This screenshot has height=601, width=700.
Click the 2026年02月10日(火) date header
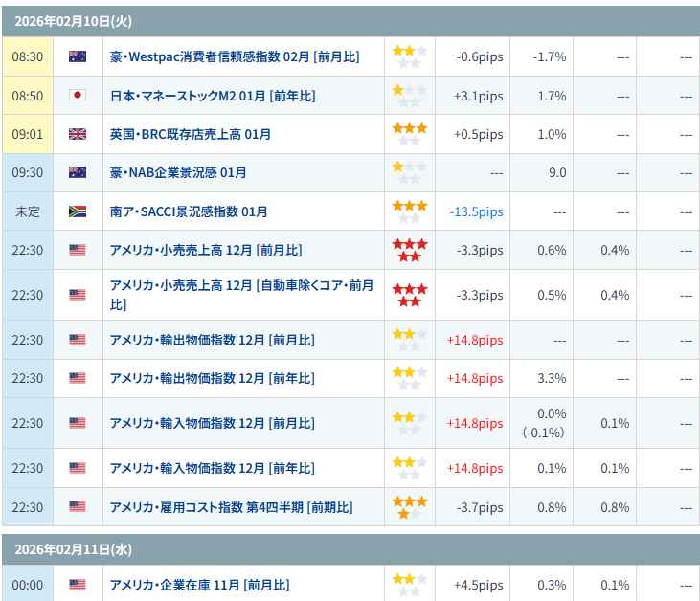[x=60, y=20]
